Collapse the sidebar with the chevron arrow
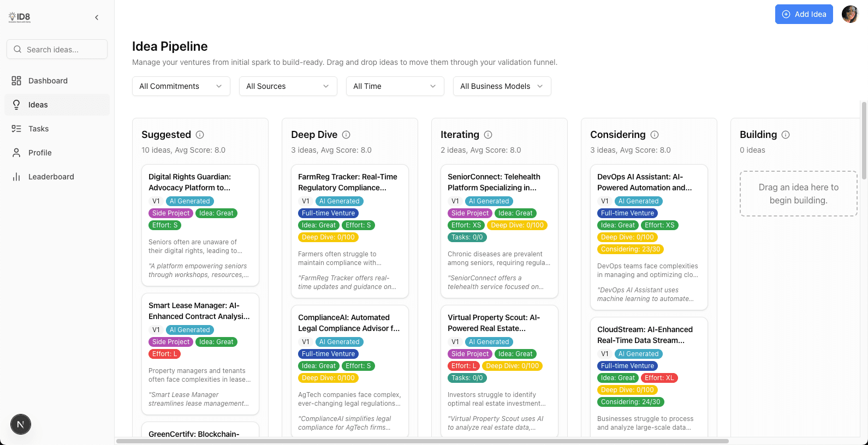Screen dimensions: 868x445 tap(97, 17)
